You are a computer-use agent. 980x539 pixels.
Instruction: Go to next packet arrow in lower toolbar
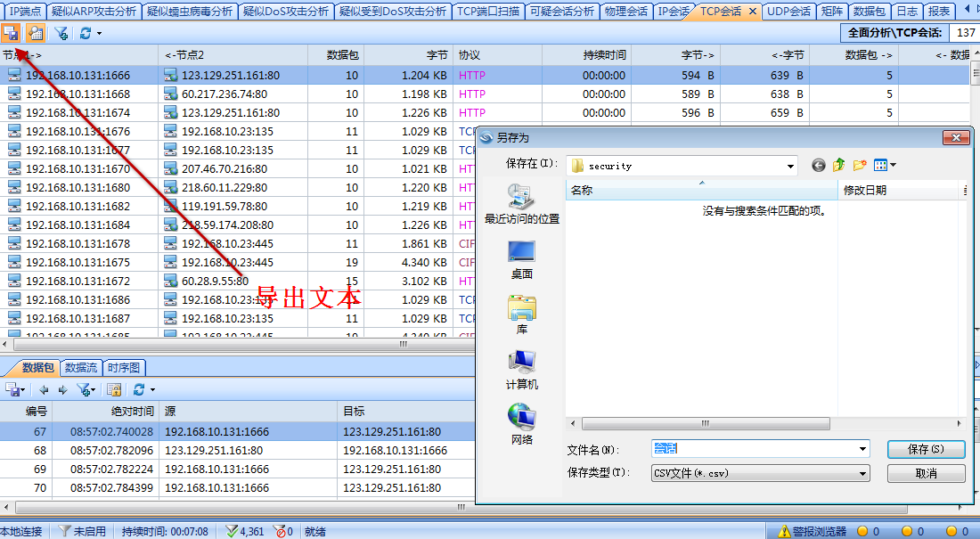click(x=62, y=389)
